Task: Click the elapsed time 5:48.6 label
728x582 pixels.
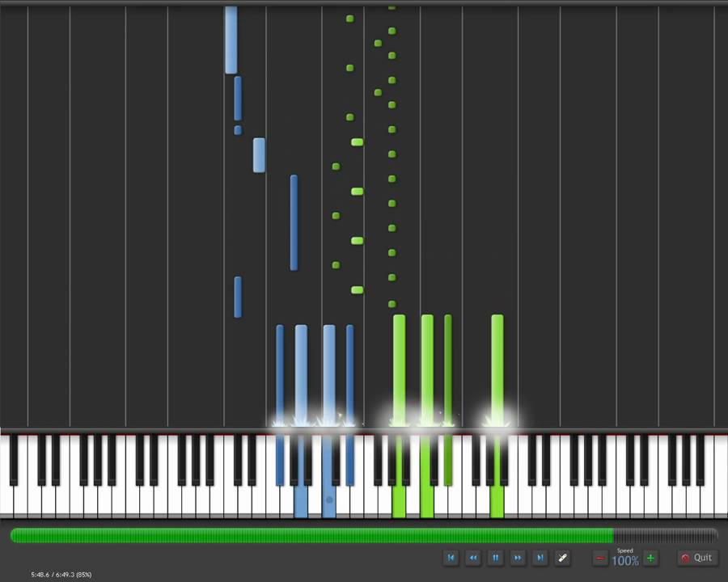Action: coord(40,575)
